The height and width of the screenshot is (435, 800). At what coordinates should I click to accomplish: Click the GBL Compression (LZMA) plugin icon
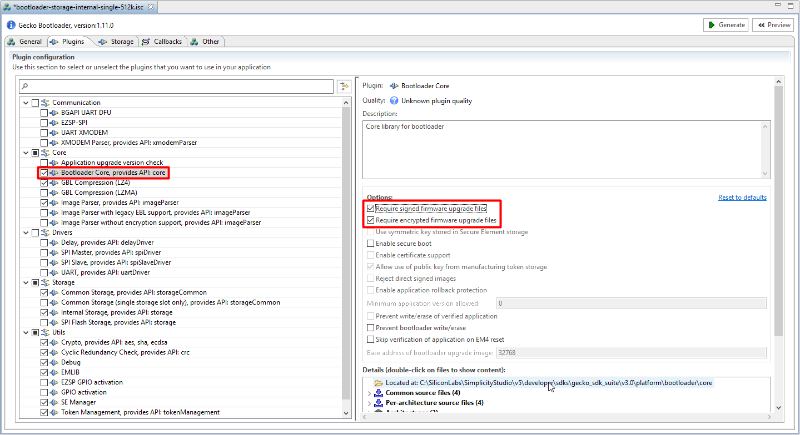(x=54, y=193)
